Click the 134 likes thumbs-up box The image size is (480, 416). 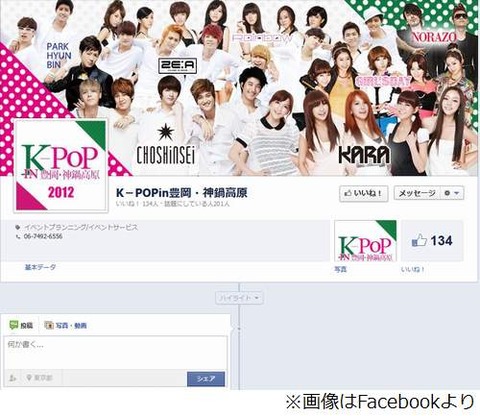click(432, 240)
